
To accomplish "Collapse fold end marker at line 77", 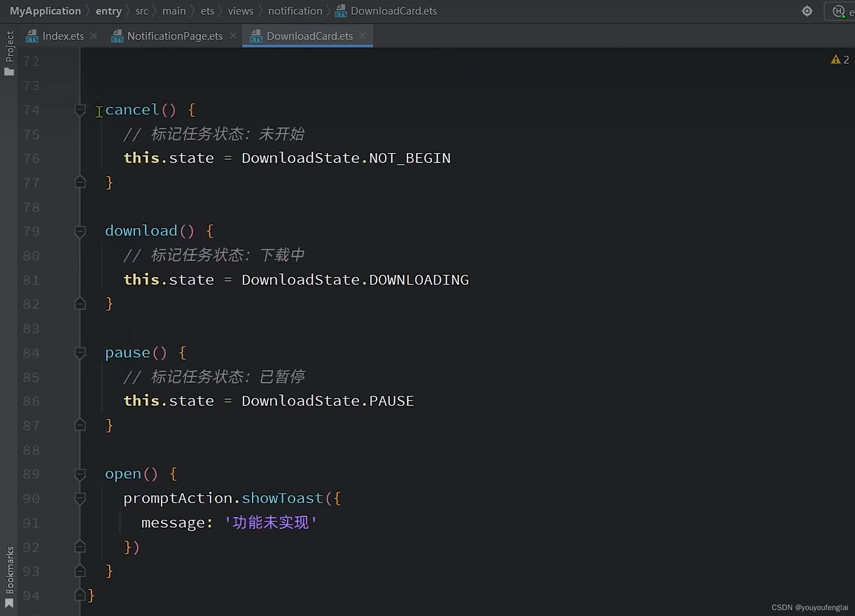I will (80, 182).
